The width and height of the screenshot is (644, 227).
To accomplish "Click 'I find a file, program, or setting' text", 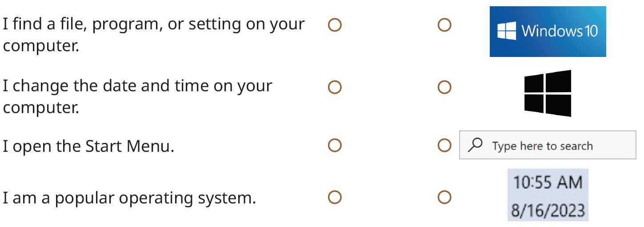I will point(154,24).
